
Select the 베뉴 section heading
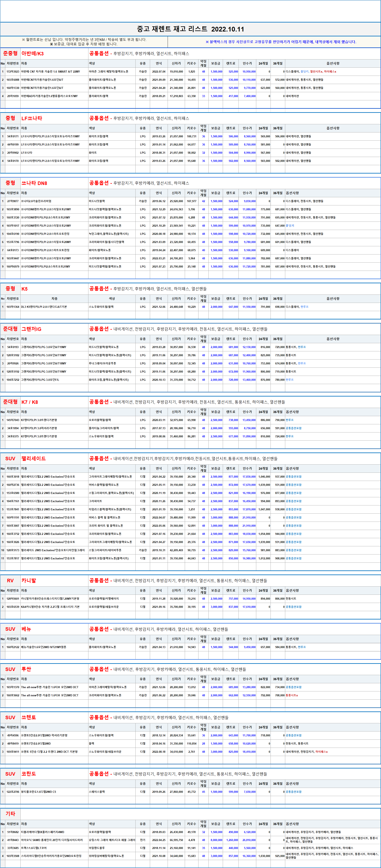click(x=26, y=629)
